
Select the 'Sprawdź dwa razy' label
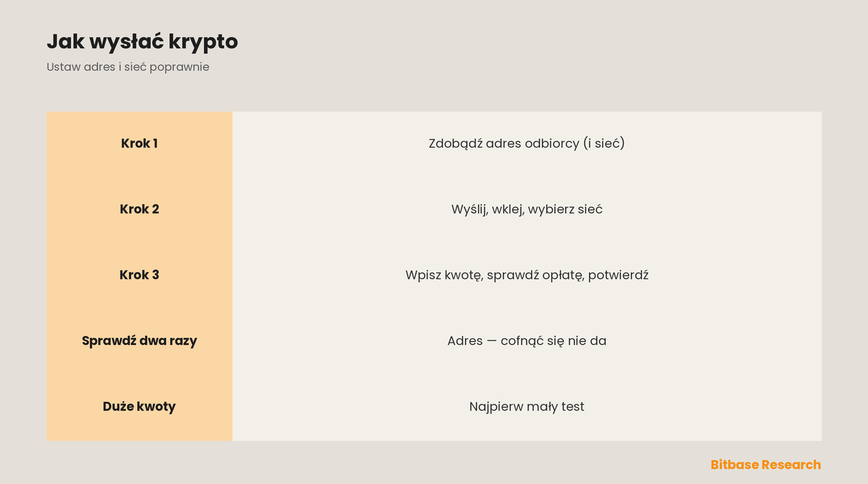139,341
